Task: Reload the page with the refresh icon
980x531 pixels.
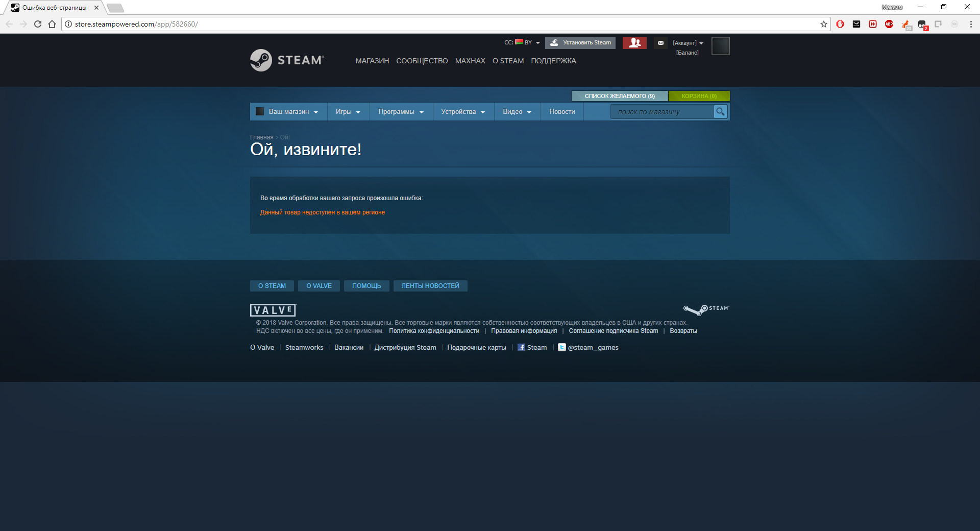Action: pyautogui.click(x=38, y=24)
